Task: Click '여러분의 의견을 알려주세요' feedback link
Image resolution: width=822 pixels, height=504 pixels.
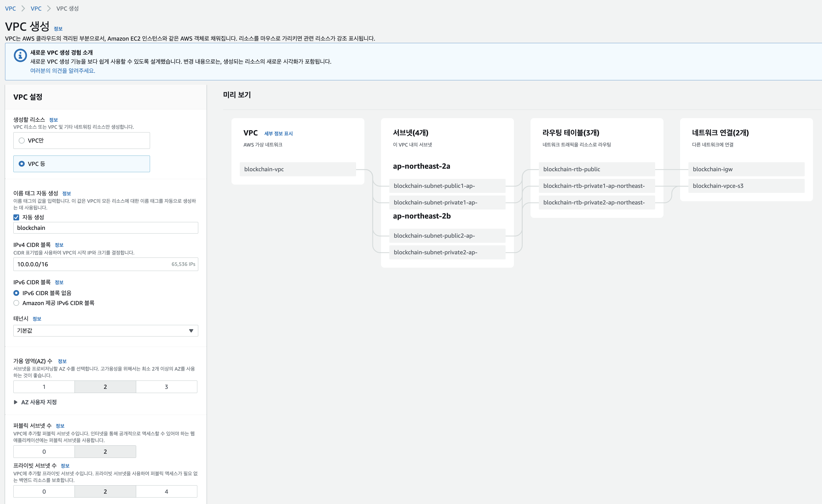Action: click(62, 71)
